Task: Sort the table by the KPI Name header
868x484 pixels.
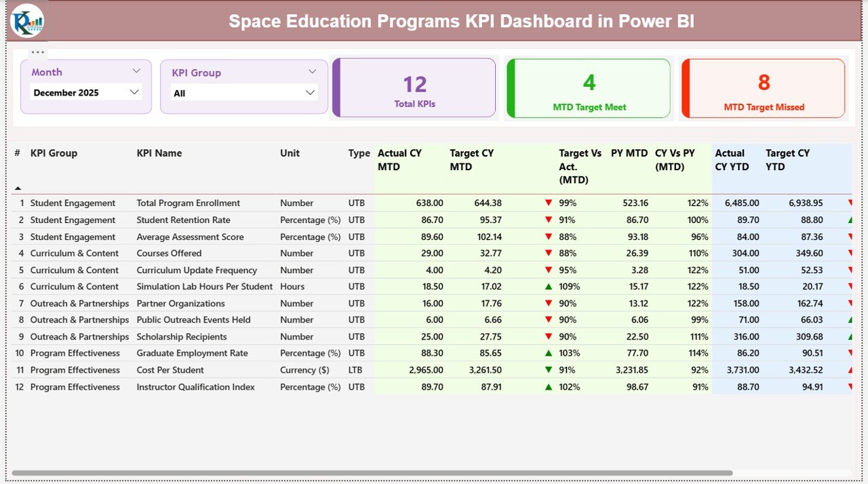Action: (x=160, y=153)
